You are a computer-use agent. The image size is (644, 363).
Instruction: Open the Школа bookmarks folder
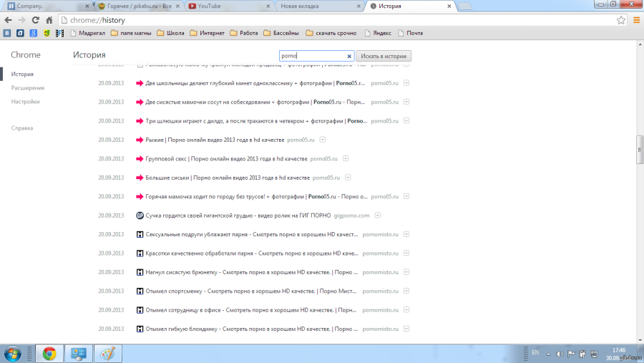click(x=170, y=33)
